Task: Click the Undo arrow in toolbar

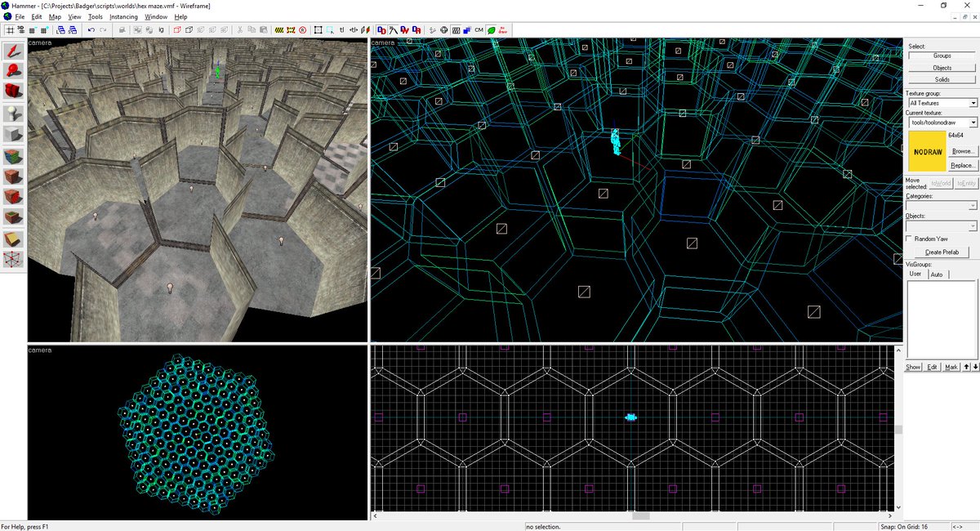Action: [x=91, y=29]
